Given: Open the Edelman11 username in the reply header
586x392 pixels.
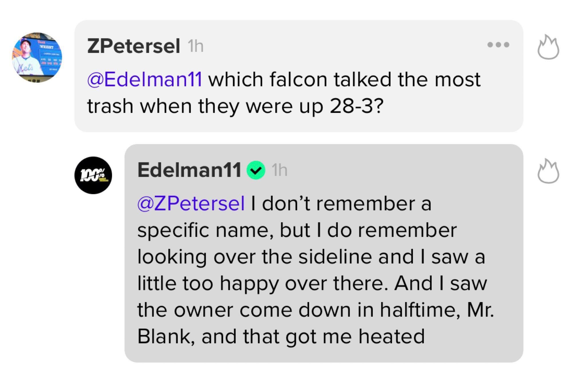Looking at the screenshot, I should pyautogui.click(x=189, y=170).
